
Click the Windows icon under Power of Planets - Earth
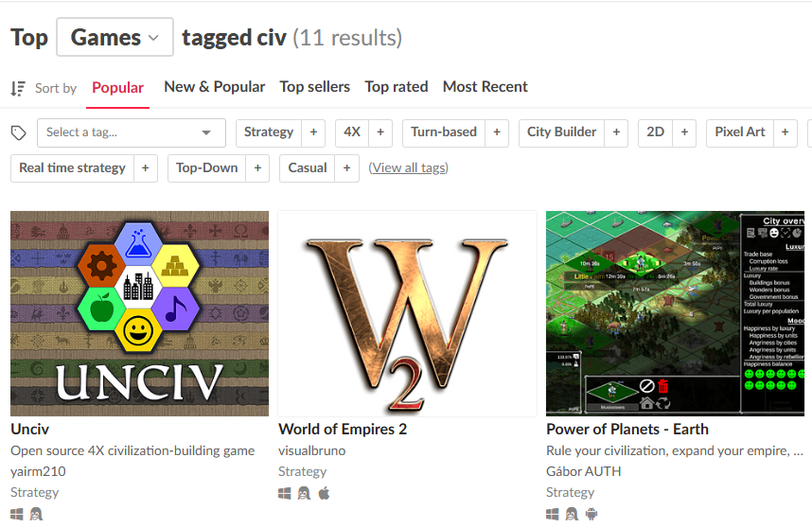[553, 514]
